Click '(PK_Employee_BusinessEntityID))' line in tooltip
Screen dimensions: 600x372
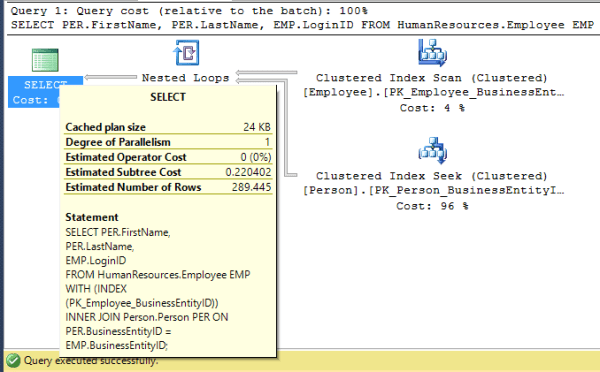click(x=142, y=303)
